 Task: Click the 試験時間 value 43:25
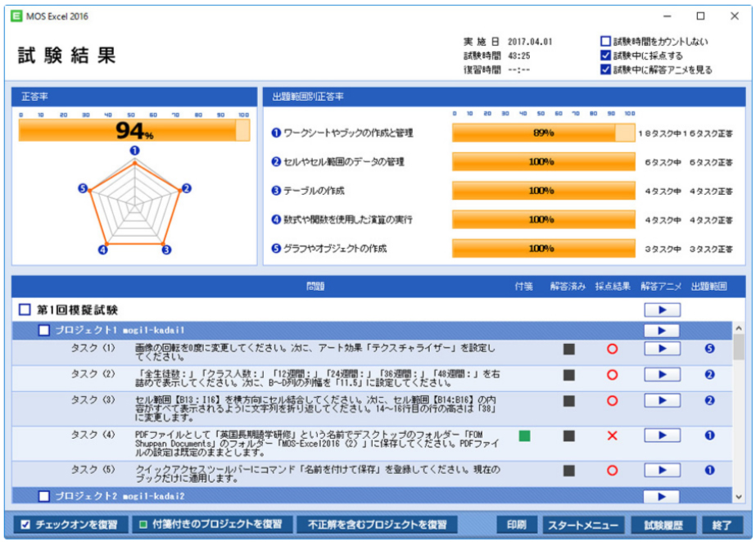coord(518,56)
